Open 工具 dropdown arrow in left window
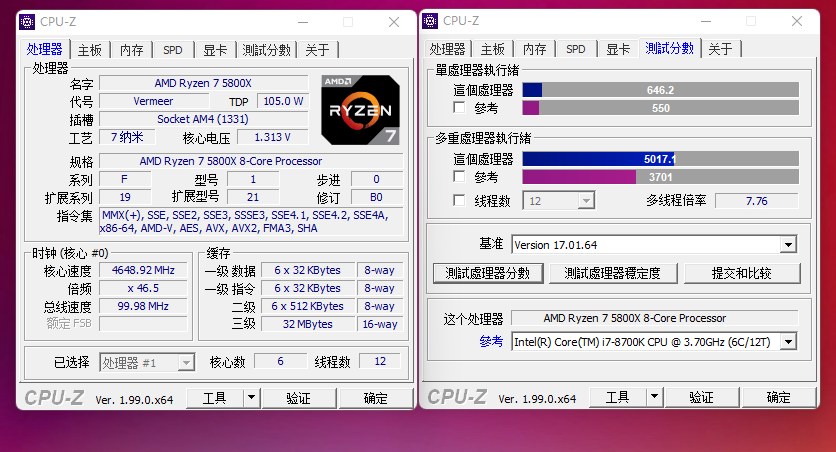The width and height of the screenshot is (836, 452). tap(251, 398)
